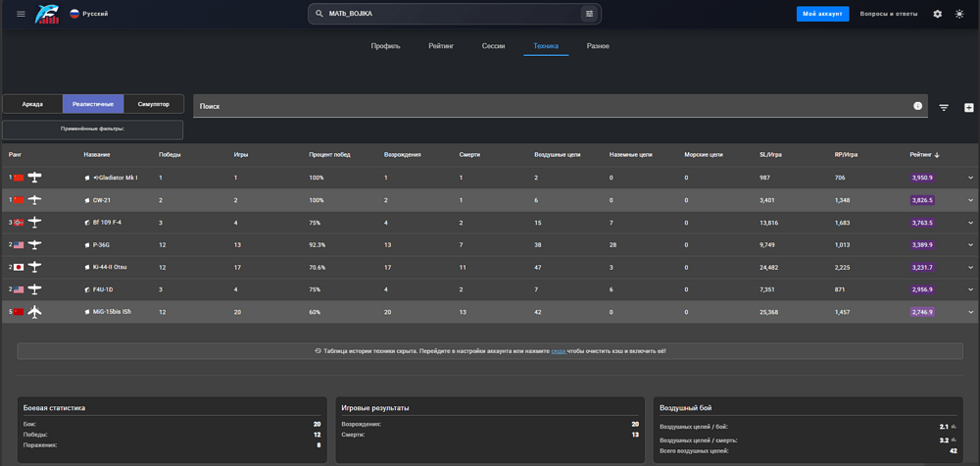The image size is (980, 466).
Task: Switch to Симулятор mode
Action: coord(154,104)
